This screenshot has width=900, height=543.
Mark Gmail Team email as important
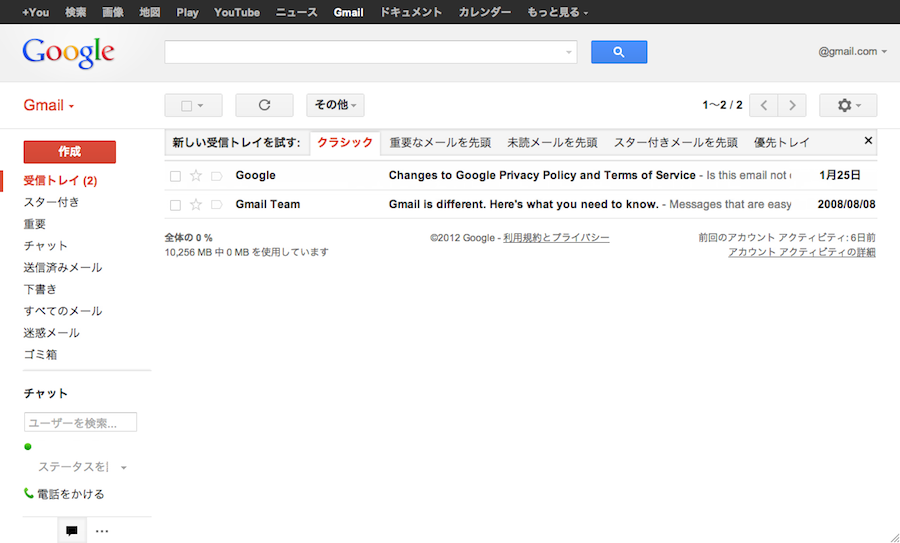point(216,205)
